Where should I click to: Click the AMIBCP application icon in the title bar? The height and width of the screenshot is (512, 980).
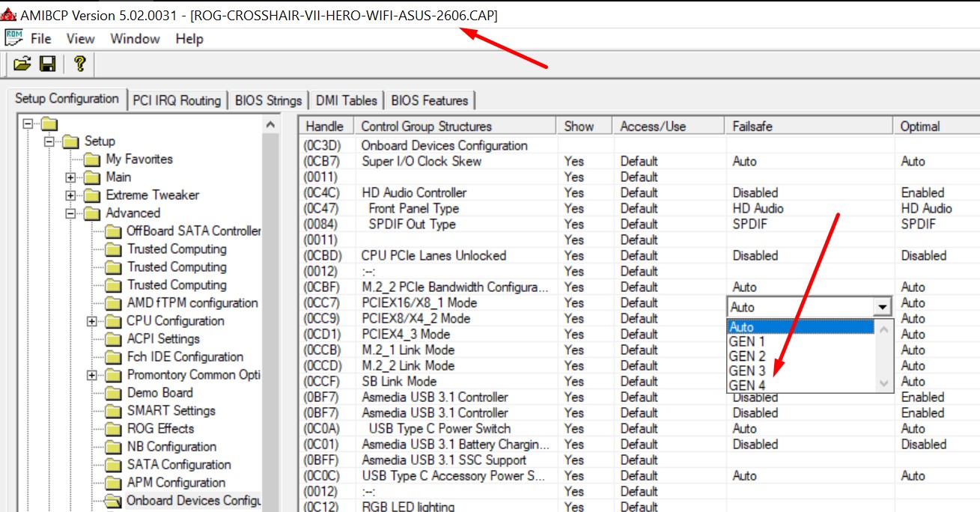click(x=8, y=15)
